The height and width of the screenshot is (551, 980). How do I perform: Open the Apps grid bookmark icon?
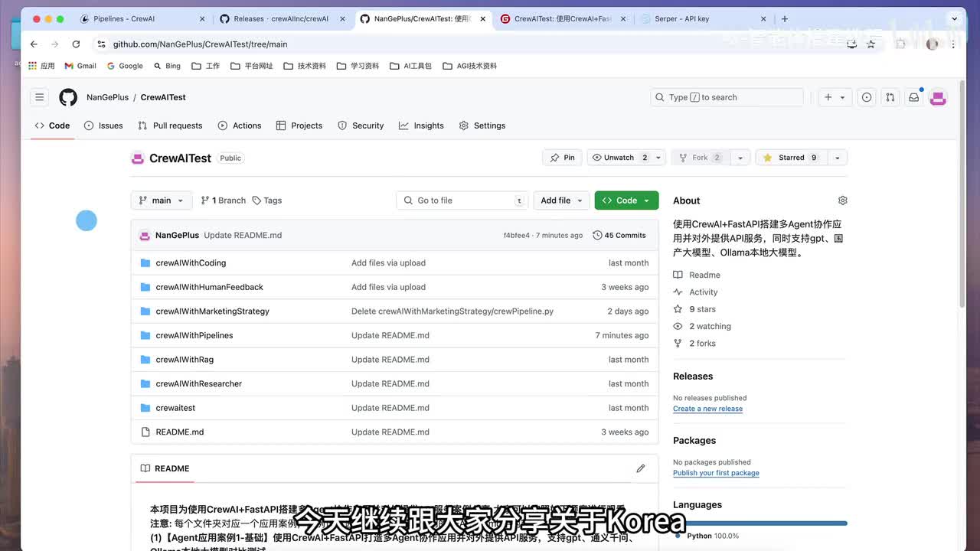click(x=32, y=66)
